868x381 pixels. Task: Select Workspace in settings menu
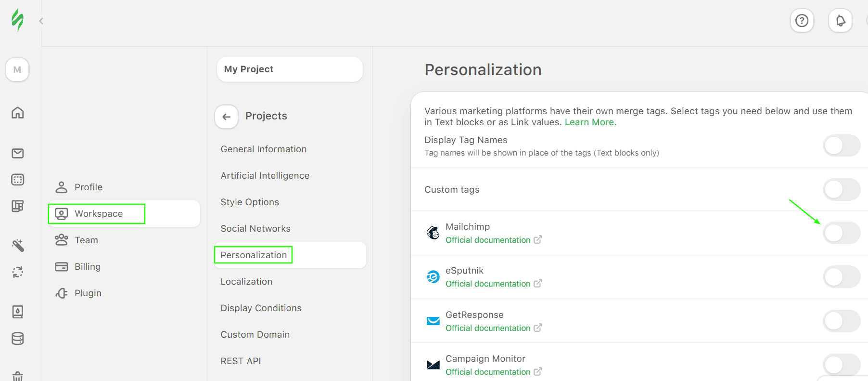point(124,213)
